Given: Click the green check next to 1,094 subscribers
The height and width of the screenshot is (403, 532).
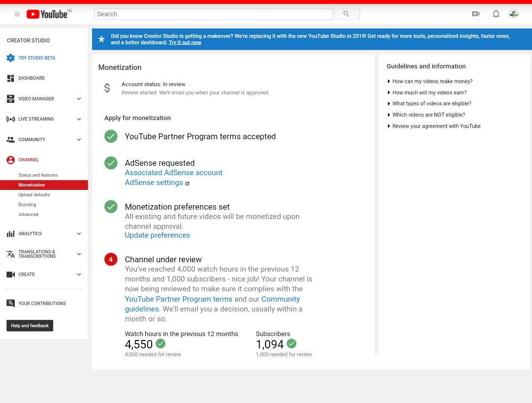Looking at the screenshot, I should pyautogui.click(x=292, y=343).
